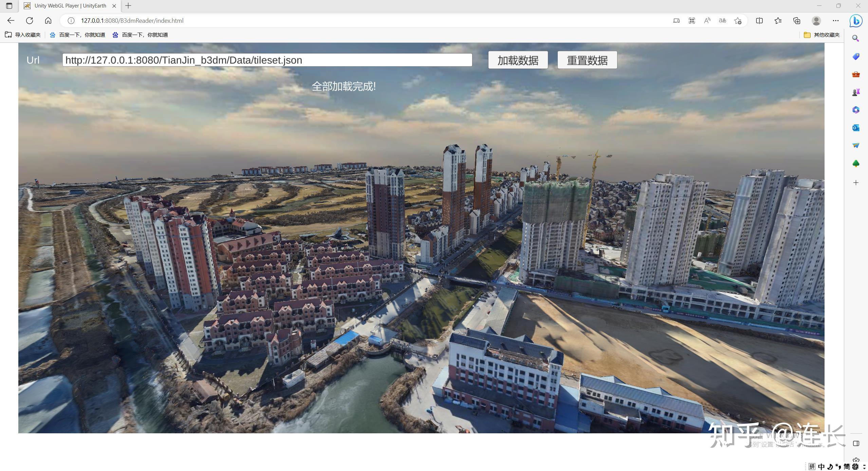Start Read aloud for the page
Viewport: 868px width, 471px height.
[x=707, y=21]
